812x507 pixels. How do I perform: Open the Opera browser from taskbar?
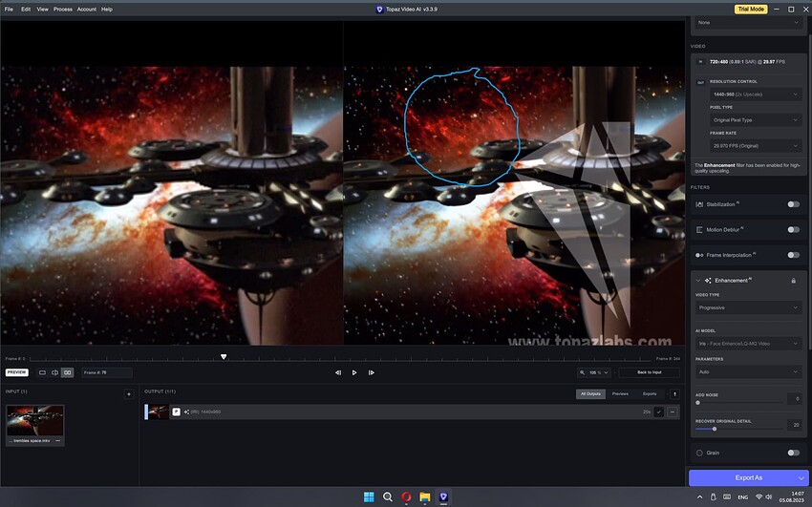406,497
